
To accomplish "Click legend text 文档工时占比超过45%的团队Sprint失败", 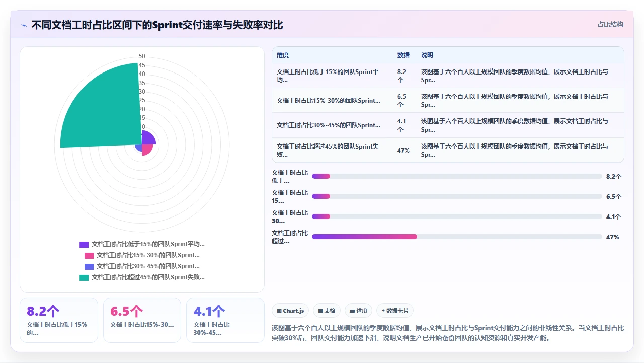I will 148,277.
